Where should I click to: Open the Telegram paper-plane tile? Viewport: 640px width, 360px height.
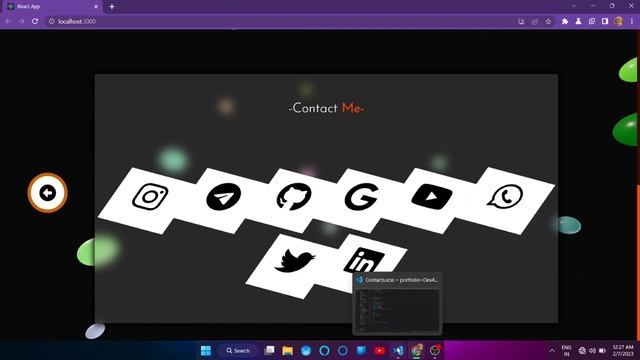click(223, 197)
